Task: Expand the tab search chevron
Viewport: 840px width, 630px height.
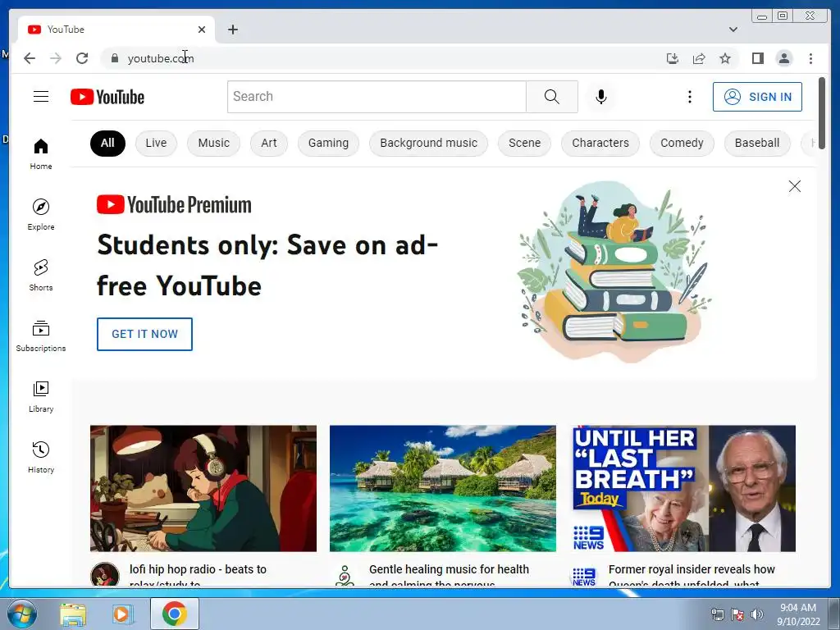Action: click(733, 30)
